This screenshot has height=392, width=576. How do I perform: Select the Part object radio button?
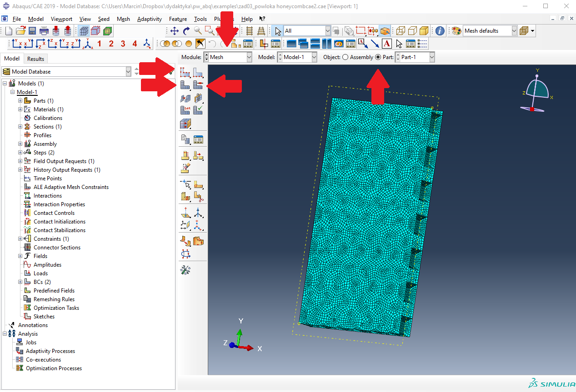[378, 57]
